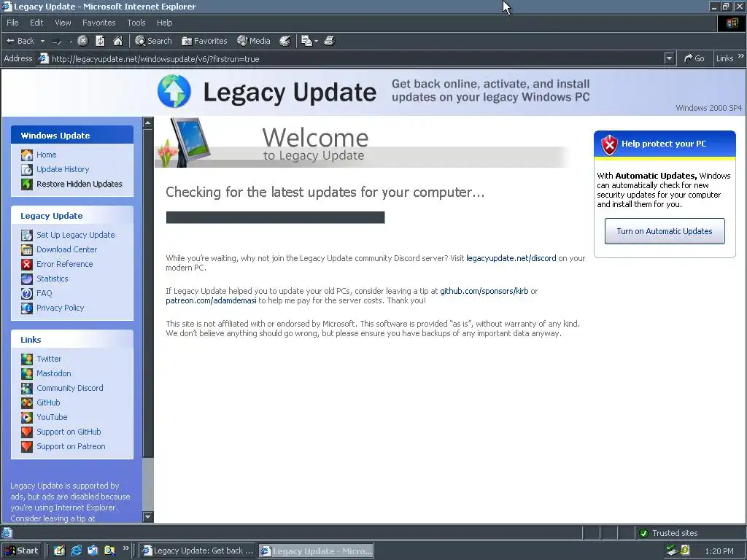Click the Refresh page icon

click(x=100, y=41)
